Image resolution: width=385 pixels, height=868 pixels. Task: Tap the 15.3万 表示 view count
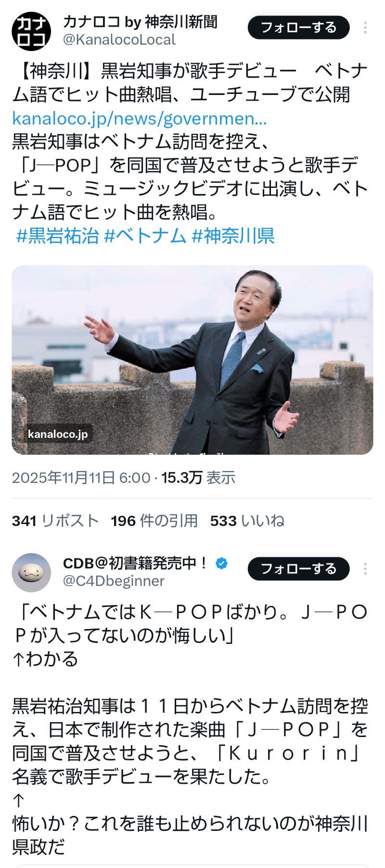(198, 478)
